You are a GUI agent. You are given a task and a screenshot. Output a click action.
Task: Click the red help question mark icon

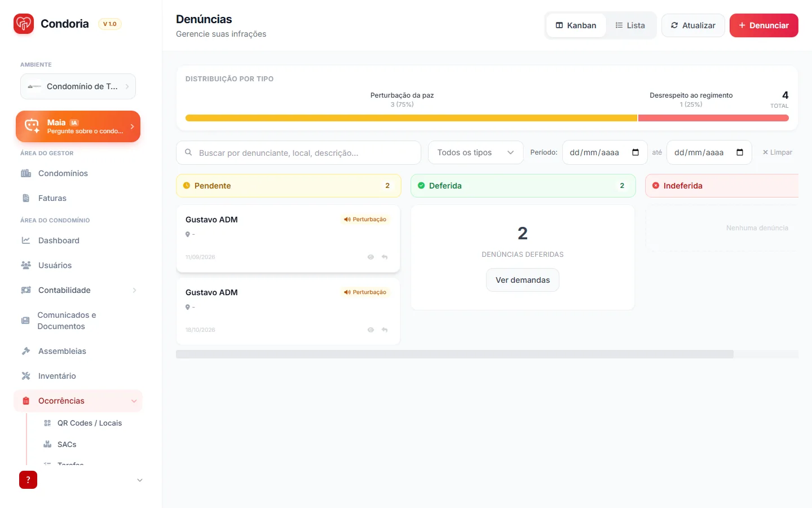pos(28,480)
